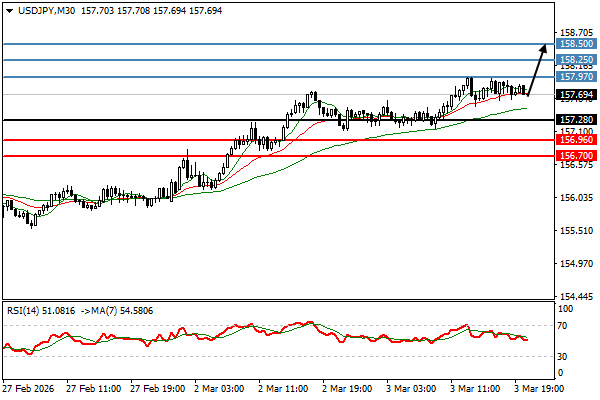
Task: Click the 27 Feb 2026 time label
Action: [x=30, y=387]
